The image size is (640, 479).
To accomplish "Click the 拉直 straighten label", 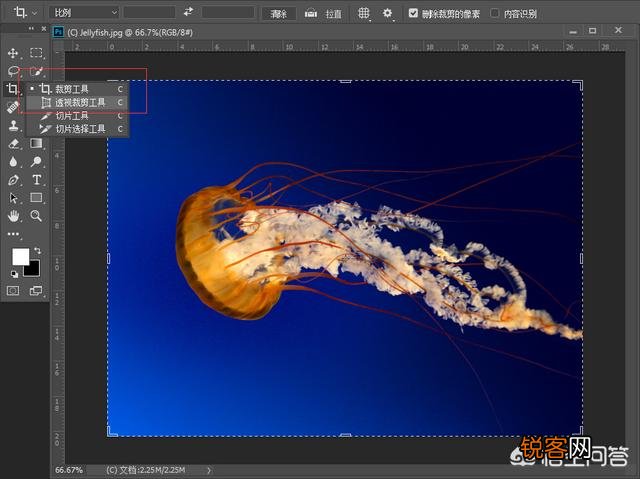I will 333,14.
